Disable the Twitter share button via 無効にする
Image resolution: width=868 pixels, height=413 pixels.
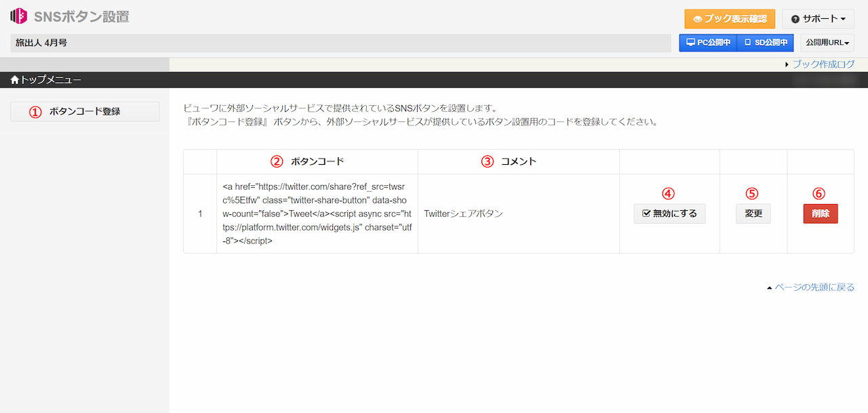click(x=669, y=213)
